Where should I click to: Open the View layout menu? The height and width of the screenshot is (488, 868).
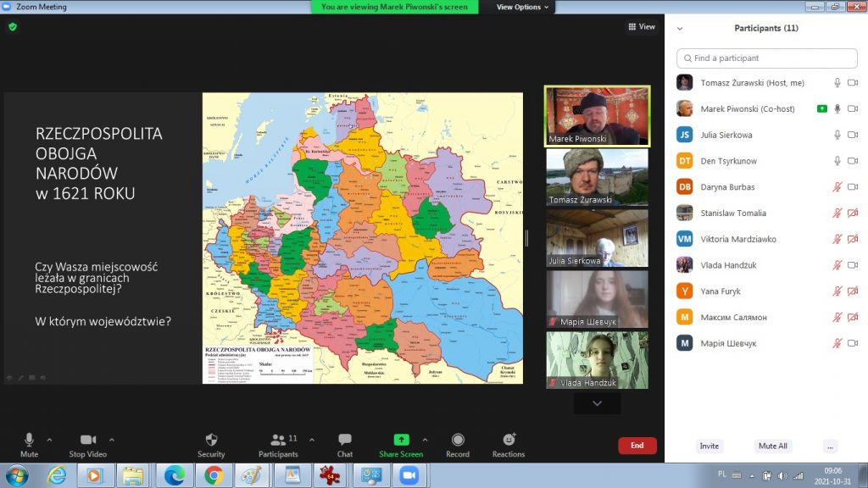pyautogui.click(x=642, y=27)
